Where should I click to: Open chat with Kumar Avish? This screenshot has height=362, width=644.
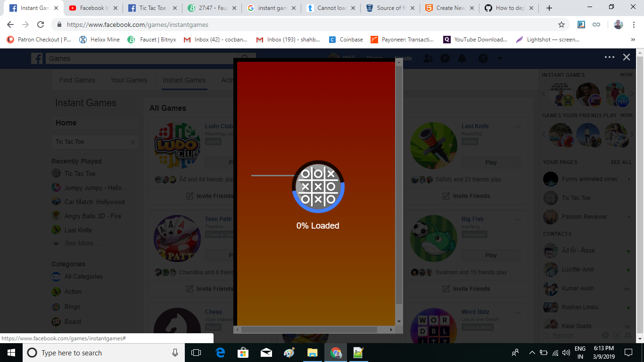[x=578, y=288]
